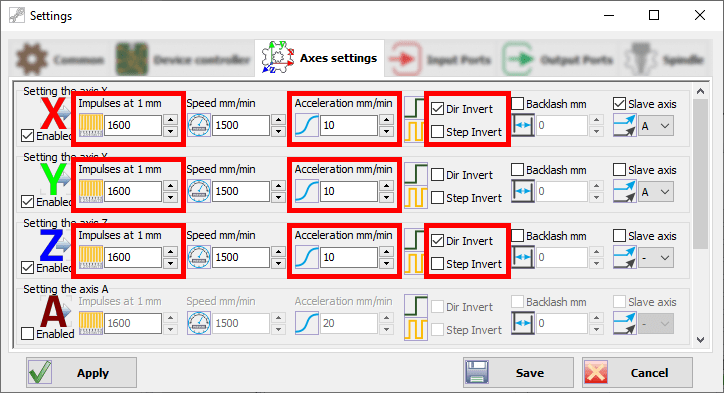Click the X axis Impulses value field
The image size is (724, 393).
pyautogui.click(x=133, y=125)
